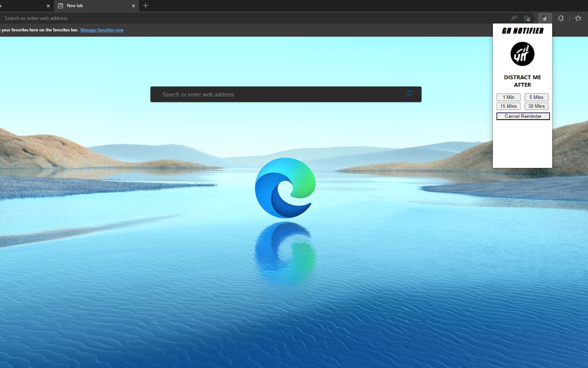This screenshot has height=368, width=588.
Task: Open a new tab with plus button
Action: coord(146,6)
